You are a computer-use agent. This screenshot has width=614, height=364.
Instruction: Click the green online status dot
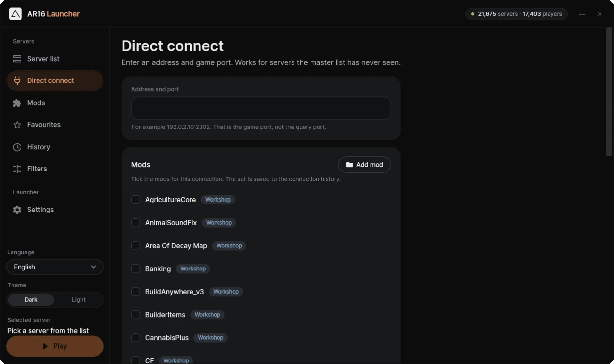[x=473, y=14]
